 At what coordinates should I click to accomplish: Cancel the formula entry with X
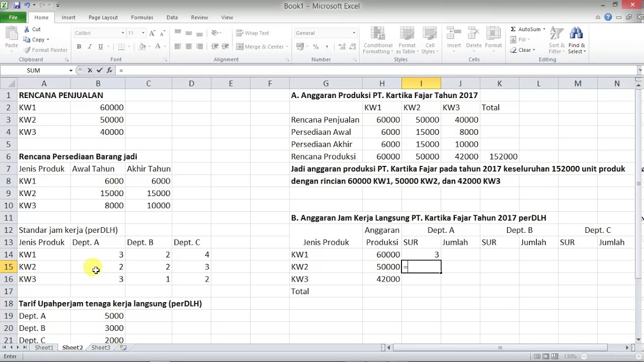(x=90, y=70)
